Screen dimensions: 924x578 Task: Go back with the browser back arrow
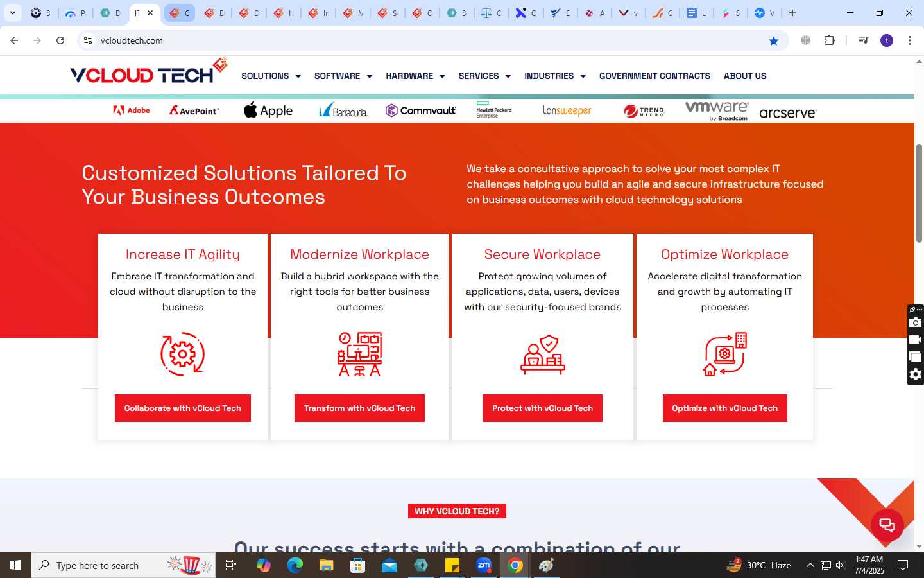[14, 40]
